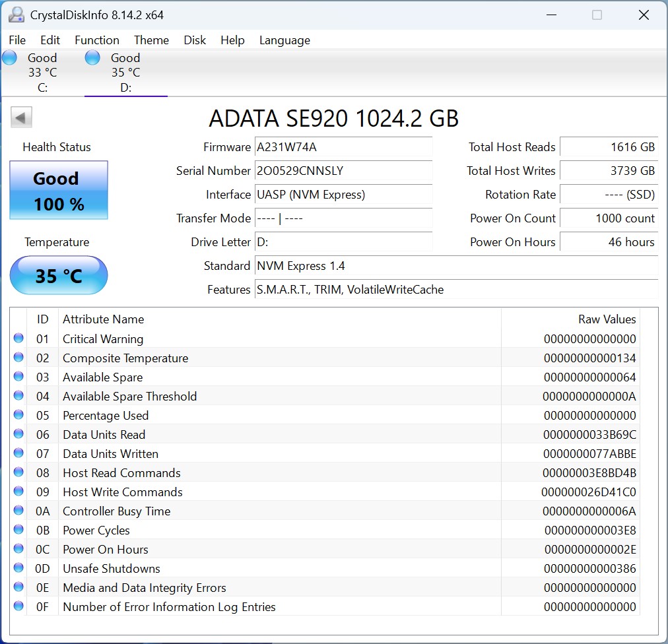Viewport: 668px width, 644px height.
Task: Click the Unsafe Shutdowns status indicator dot
Action: tap(18, 568)
